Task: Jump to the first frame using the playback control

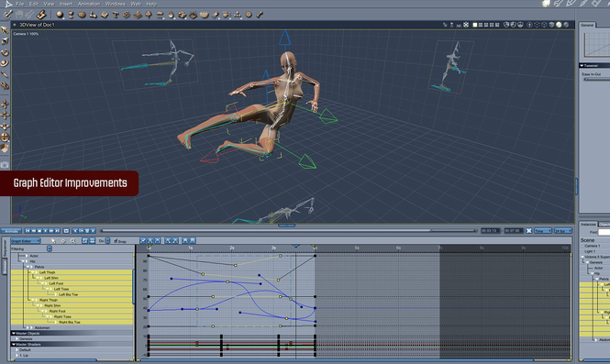Action: [28, 231]
